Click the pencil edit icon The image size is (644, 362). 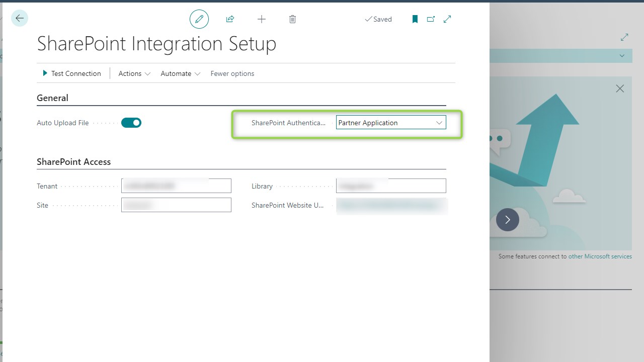pos(199,19)
